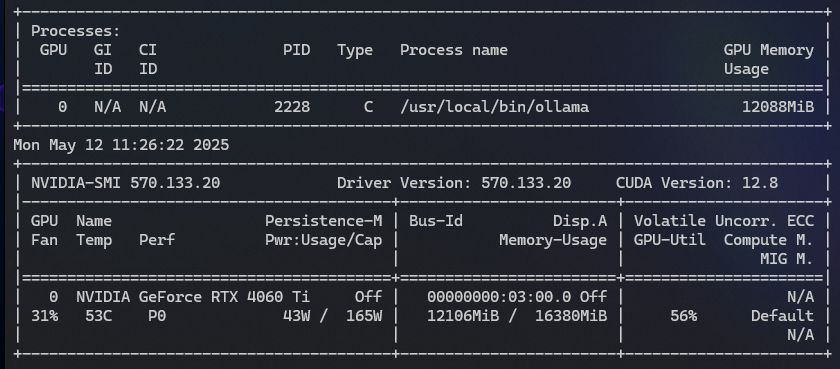Click the performance state P0

coord(157,316)
